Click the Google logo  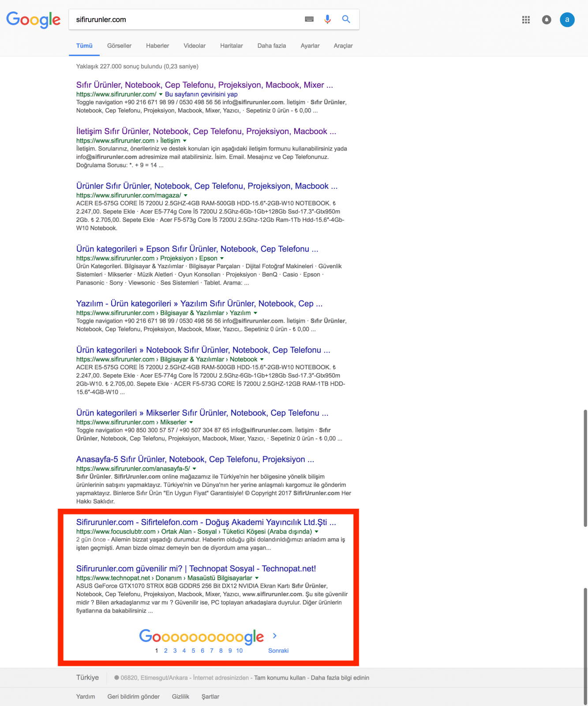(x=34, y=20)
